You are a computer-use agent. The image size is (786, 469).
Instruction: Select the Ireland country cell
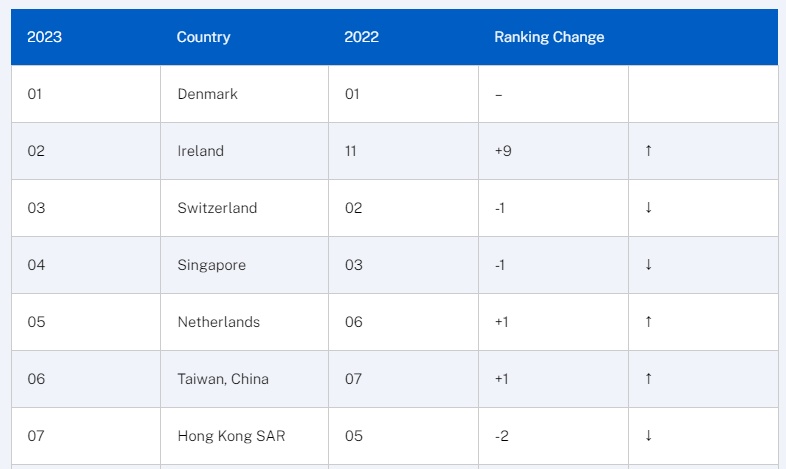click(200, 151)
